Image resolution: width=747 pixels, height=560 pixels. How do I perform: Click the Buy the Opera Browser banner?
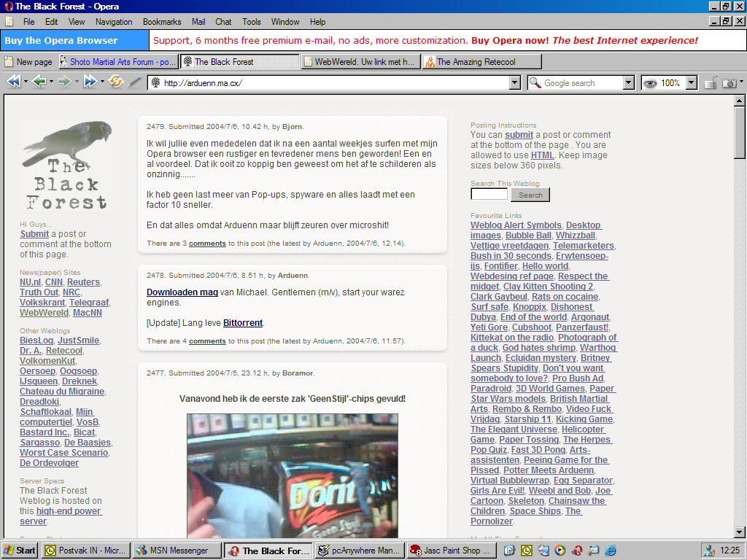tap(75, 41)
